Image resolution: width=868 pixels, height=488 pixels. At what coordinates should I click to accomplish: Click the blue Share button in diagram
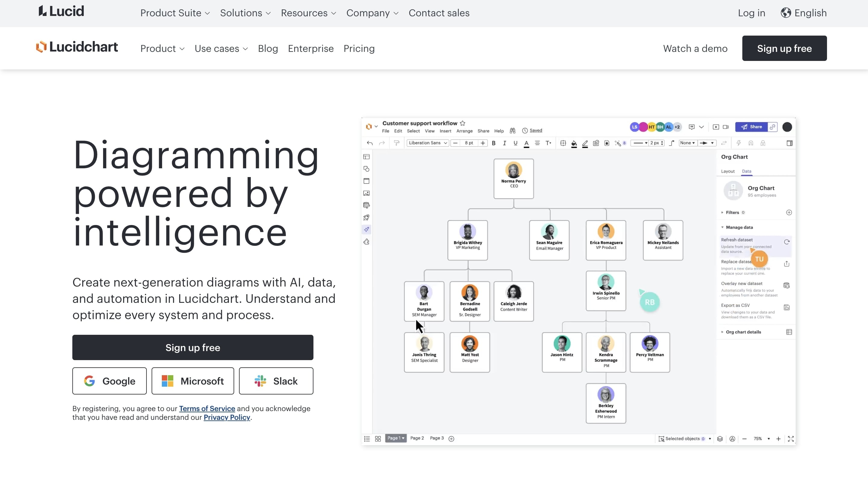[751, 127]
